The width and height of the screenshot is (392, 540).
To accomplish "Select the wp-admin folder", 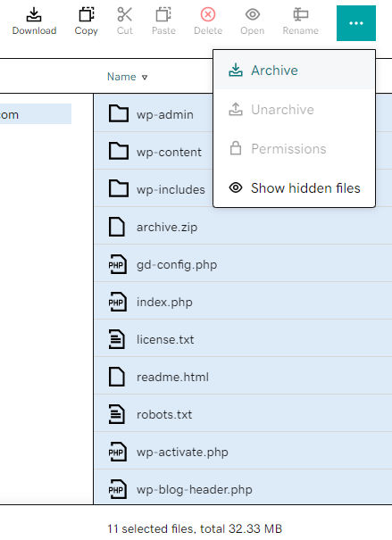I will tap(164, 114).
